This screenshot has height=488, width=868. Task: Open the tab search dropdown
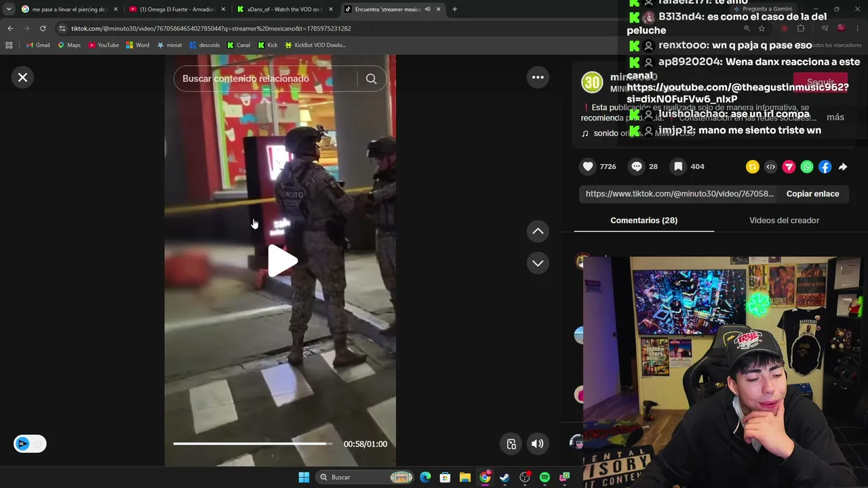(x=9, y=9)
